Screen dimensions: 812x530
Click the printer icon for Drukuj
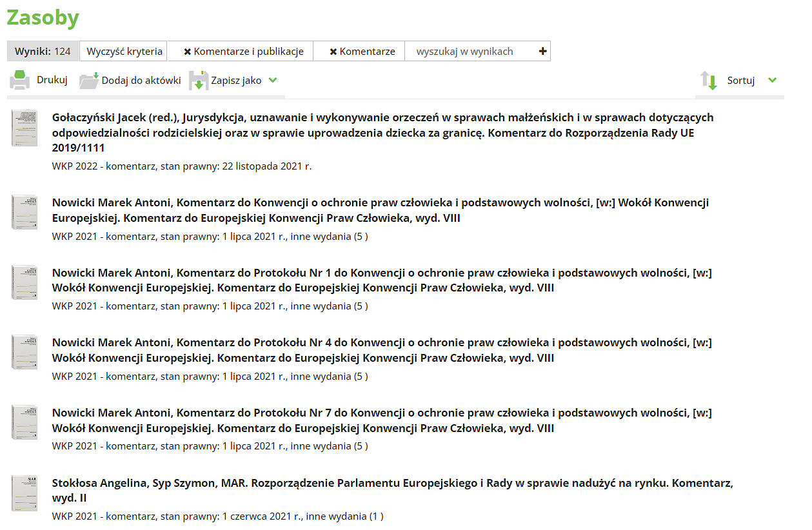point(19,81)
